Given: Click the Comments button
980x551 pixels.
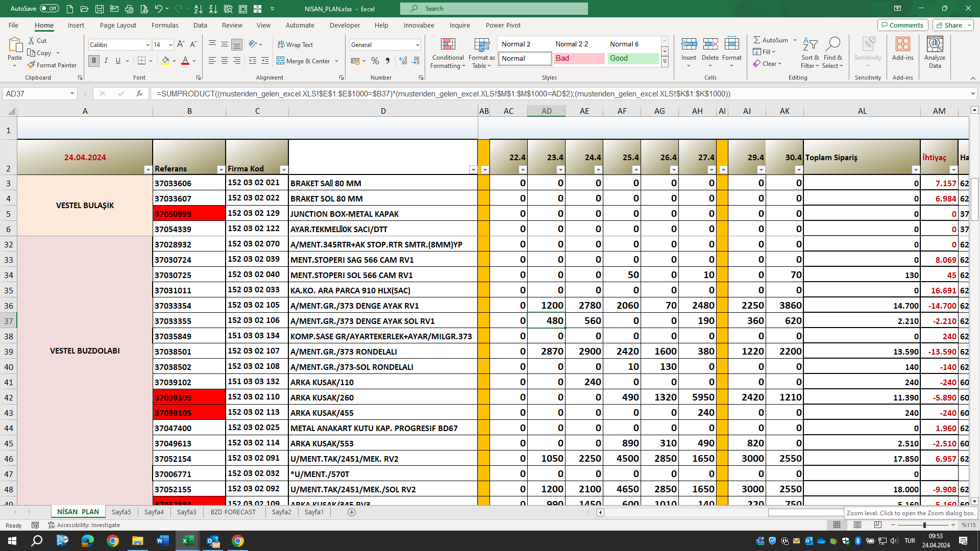Looking at the screenshot, I should pyautogui.click(x=903, y=25).
